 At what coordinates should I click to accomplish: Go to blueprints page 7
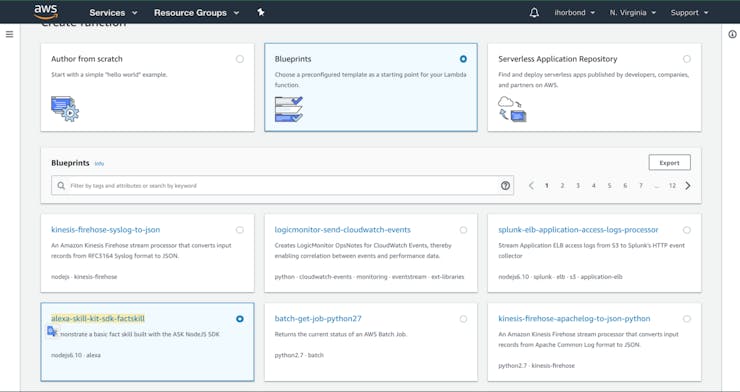(x=640, y=186)
